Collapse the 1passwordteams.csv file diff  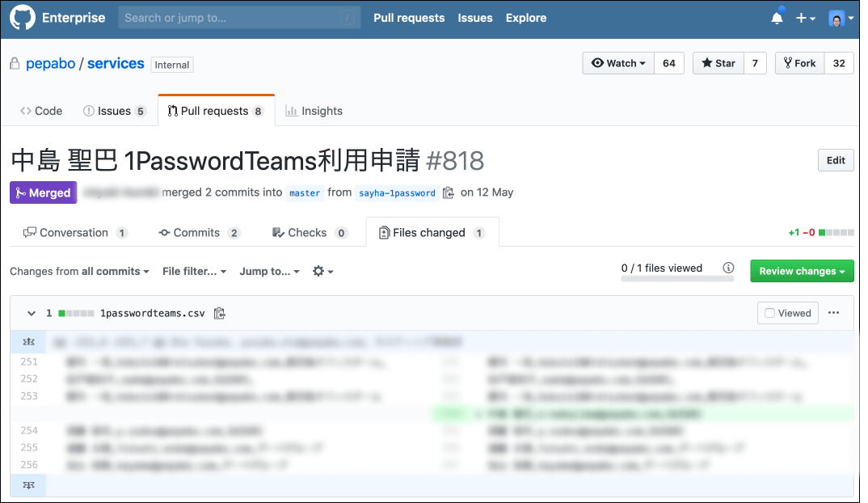point(32,313)
